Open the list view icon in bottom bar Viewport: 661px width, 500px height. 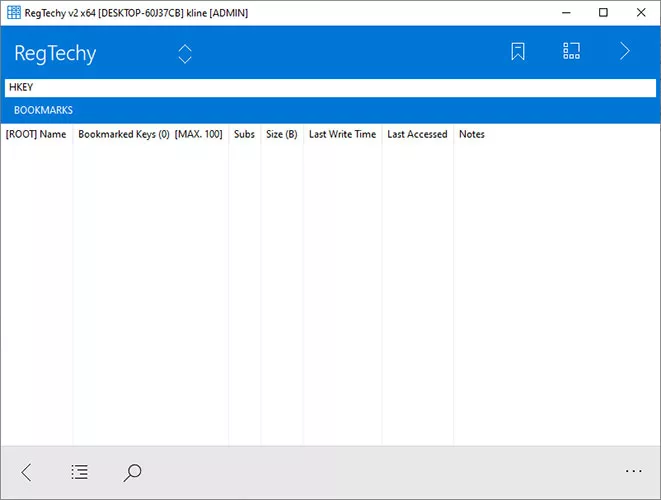pos(79,472)
